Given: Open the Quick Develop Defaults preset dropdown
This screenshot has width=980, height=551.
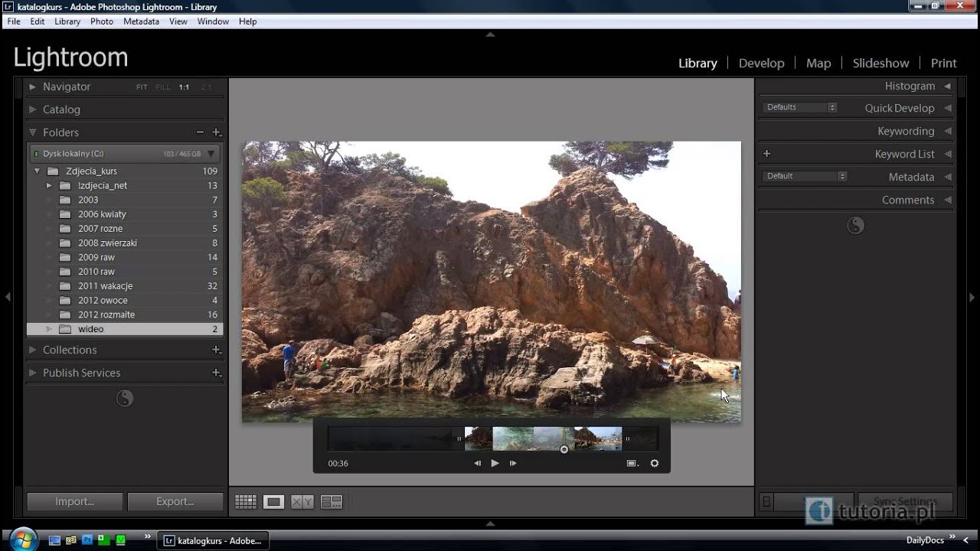Looking at the screenshot, I should 800,108.
